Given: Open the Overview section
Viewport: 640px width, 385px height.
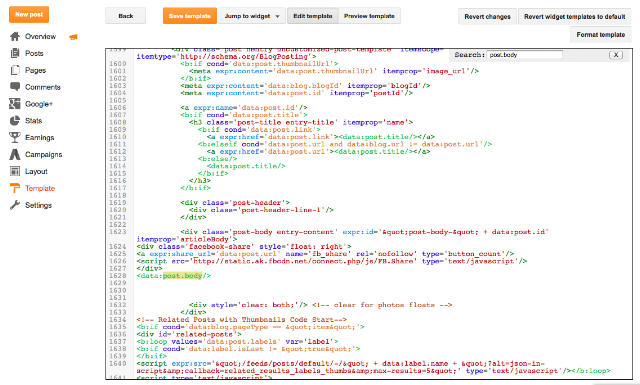Looking at the screenshot, I should tap(40, 36).
